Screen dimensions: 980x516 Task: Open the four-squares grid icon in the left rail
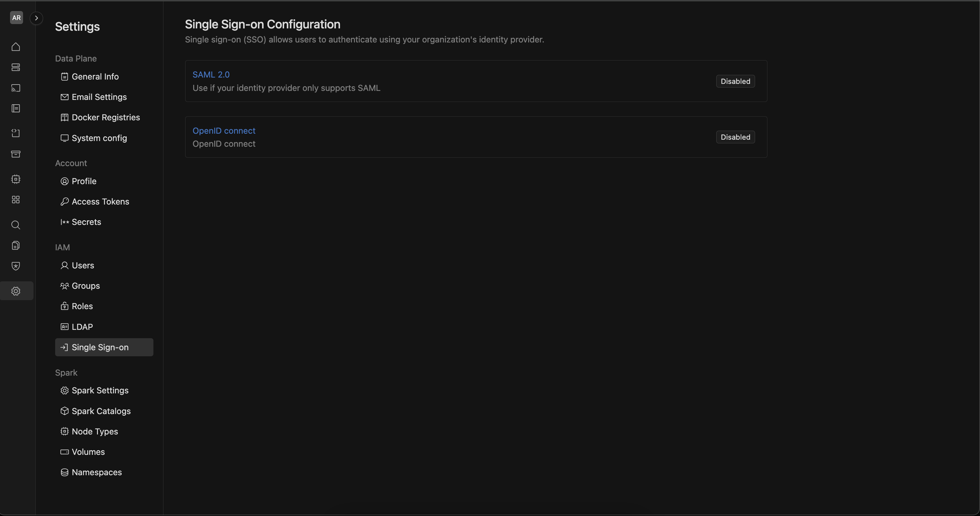coord(16,200)
